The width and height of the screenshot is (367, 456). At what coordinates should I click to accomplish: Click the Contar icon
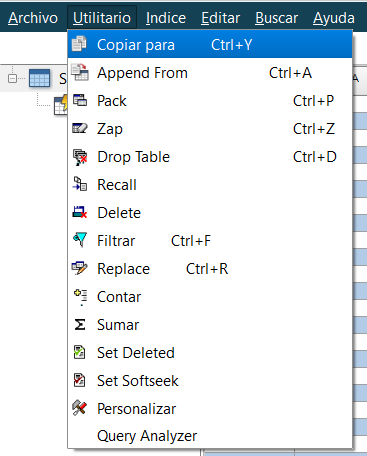tap(81, 297)
